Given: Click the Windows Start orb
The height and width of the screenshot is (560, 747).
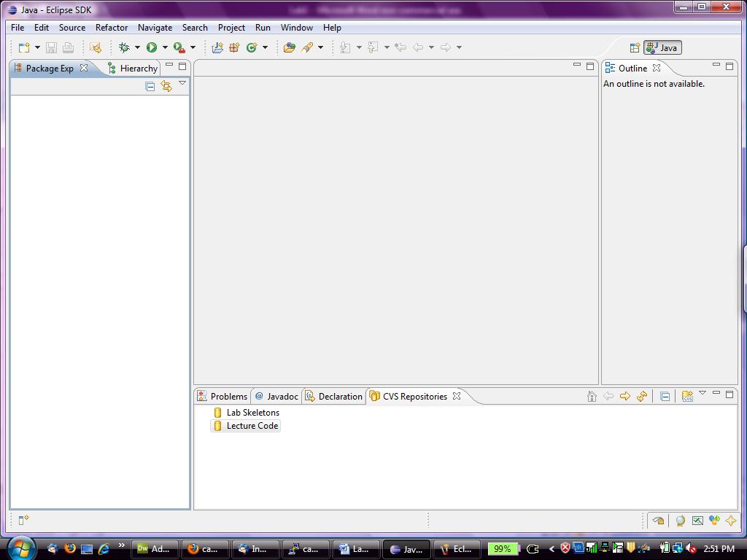Looking at the screenshot, I should pos(20,548).
